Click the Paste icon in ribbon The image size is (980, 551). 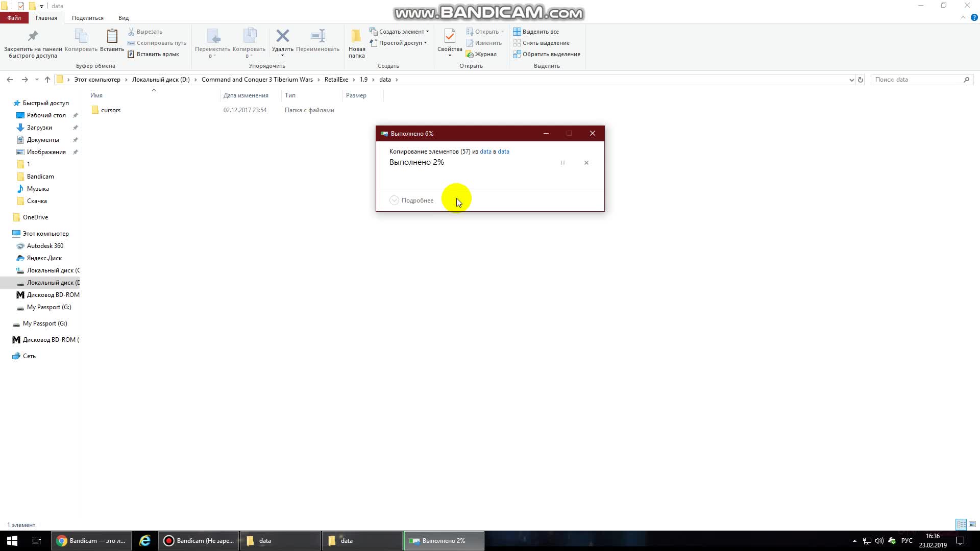pyautogui.click(x=112, y=36)
